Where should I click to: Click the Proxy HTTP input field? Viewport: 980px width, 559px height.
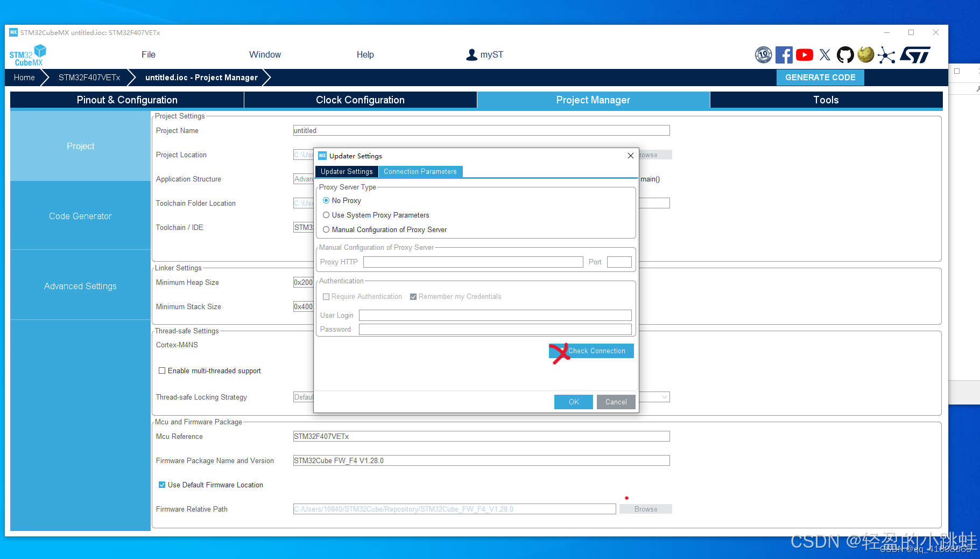click(473, 262)
